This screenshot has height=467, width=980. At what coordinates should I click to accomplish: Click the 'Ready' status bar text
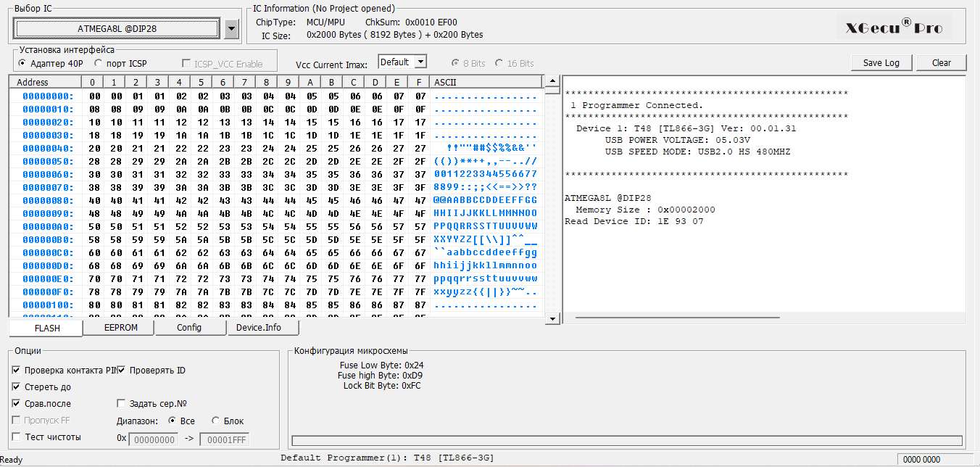[x=12, y=460]
